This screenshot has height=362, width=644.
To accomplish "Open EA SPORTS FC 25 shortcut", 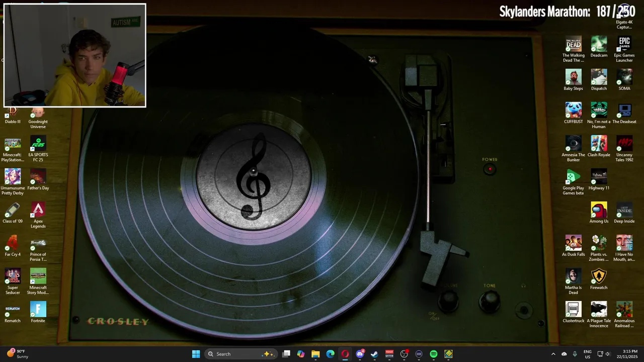I will (x=38, y=149).
